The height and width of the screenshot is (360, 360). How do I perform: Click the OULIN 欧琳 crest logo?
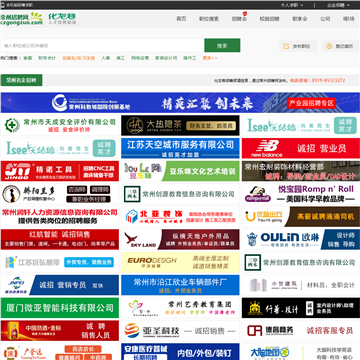pos(252,239)
